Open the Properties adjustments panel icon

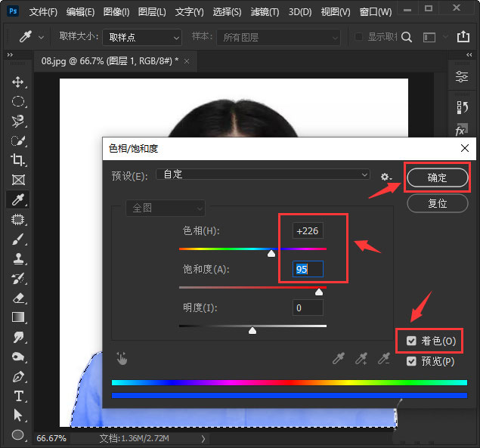click(x=462, y=76)
